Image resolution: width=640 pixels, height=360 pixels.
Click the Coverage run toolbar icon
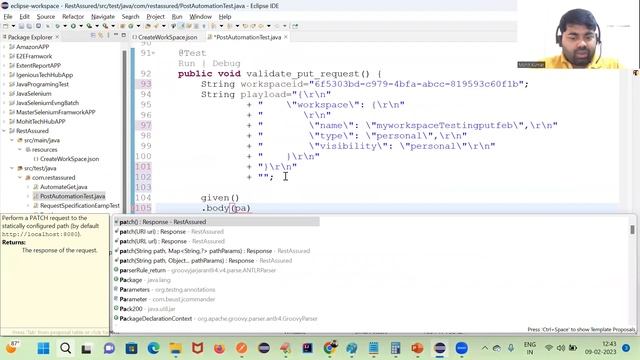(89, 26)
